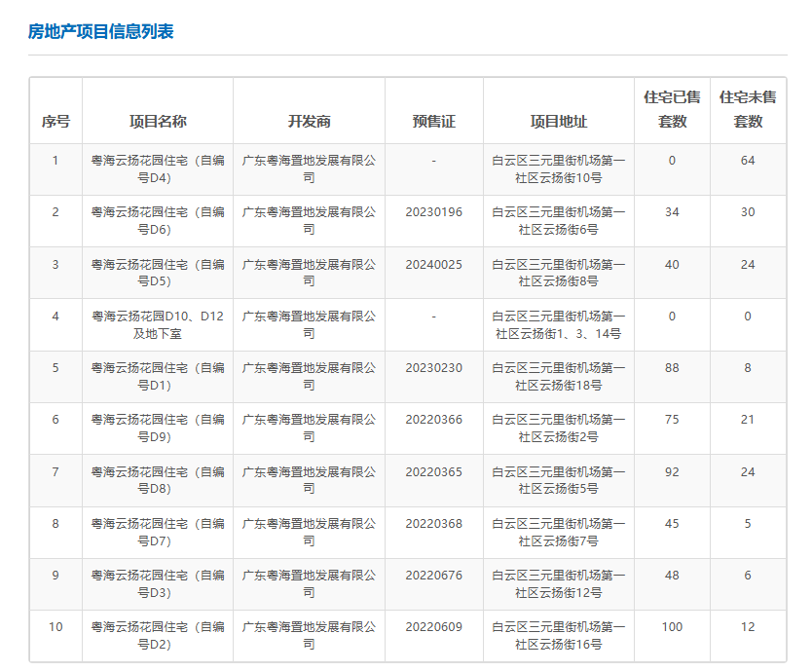
Task: Select presale certificate 20220366
Action: (x=433, y=420)
